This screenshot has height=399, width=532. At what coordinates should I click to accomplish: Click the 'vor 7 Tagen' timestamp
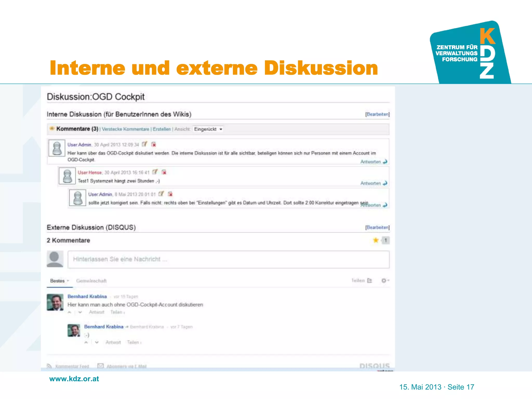(181, 327)
